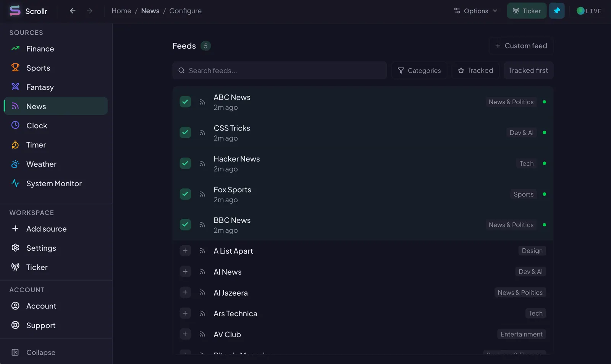
Task: Click the News & Politics tag on ABC News
Action: point(511,102)
